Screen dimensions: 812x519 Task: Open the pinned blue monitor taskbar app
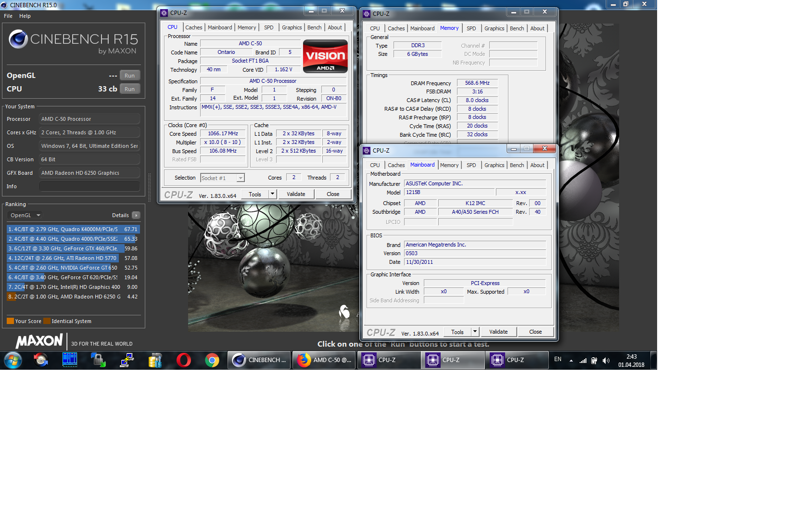point(70,360)
